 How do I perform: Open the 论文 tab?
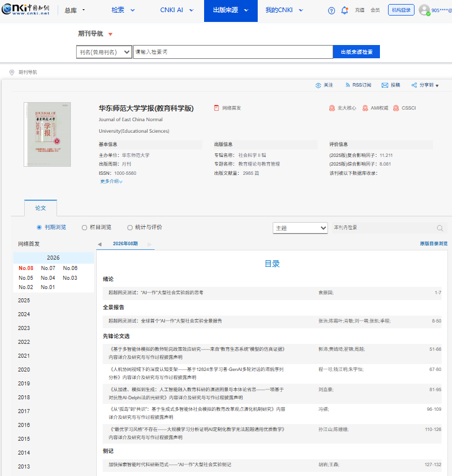click(40, 208)
